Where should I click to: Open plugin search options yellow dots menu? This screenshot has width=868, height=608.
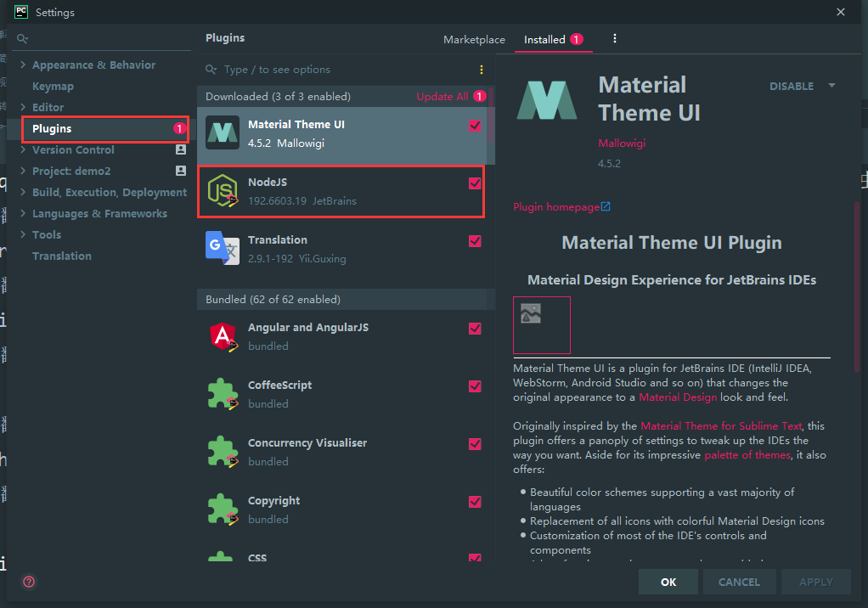pyautogui.click(x=481, y=70)
